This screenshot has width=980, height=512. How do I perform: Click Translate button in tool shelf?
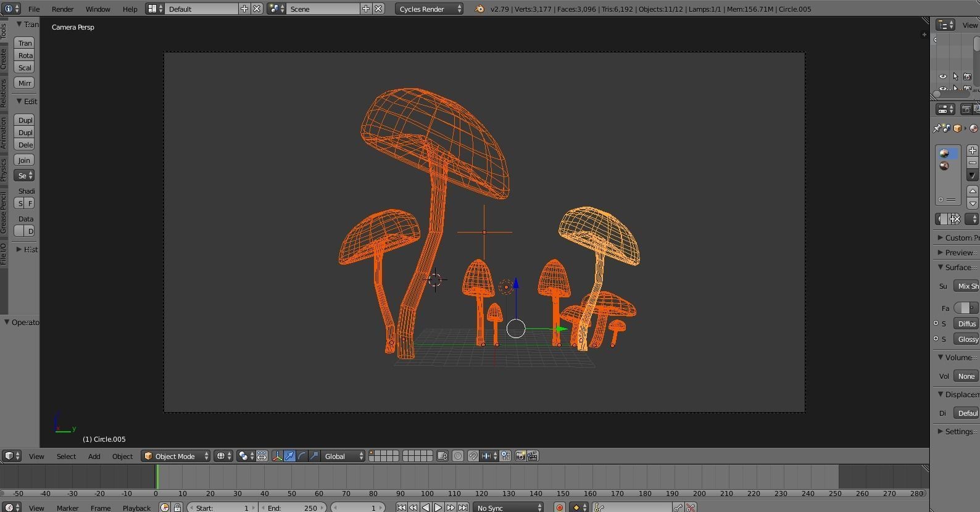[x=25, y=43]
